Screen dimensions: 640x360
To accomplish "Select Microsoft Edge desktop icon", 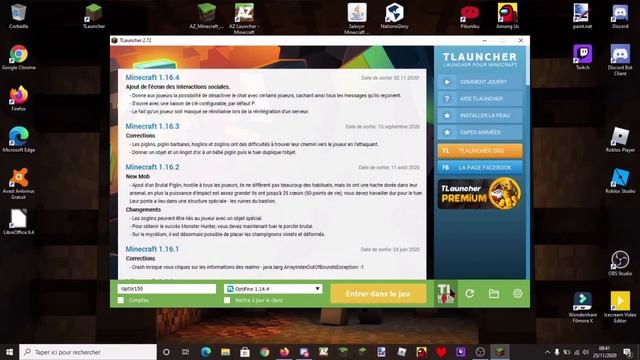I will (18, 140).
